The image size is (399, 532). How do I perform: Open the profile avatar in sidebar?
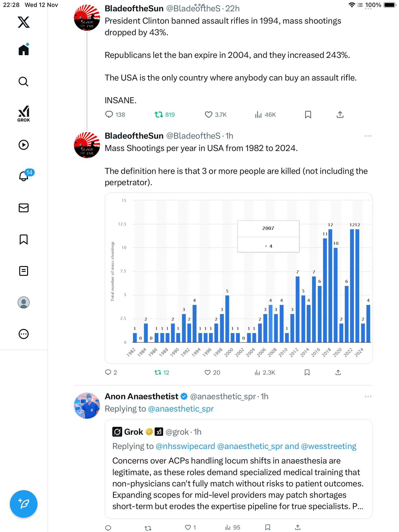[24, 302]
